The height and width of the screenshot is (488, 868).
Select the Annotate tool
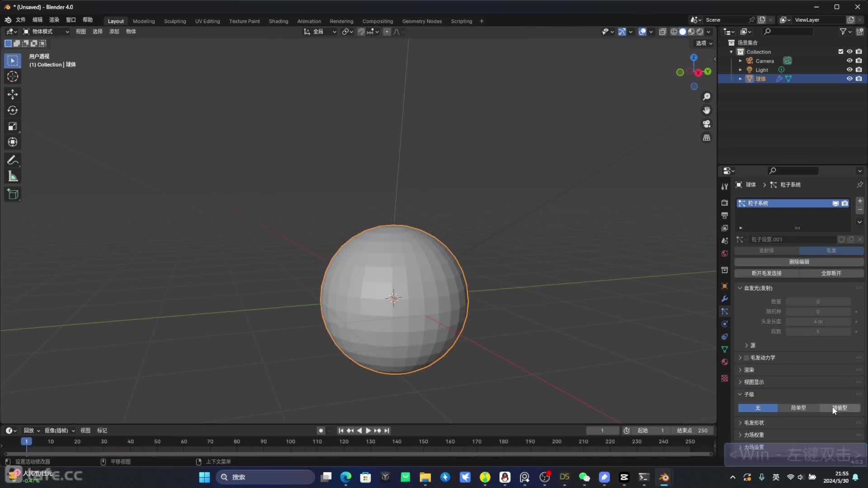pos(13,160)
